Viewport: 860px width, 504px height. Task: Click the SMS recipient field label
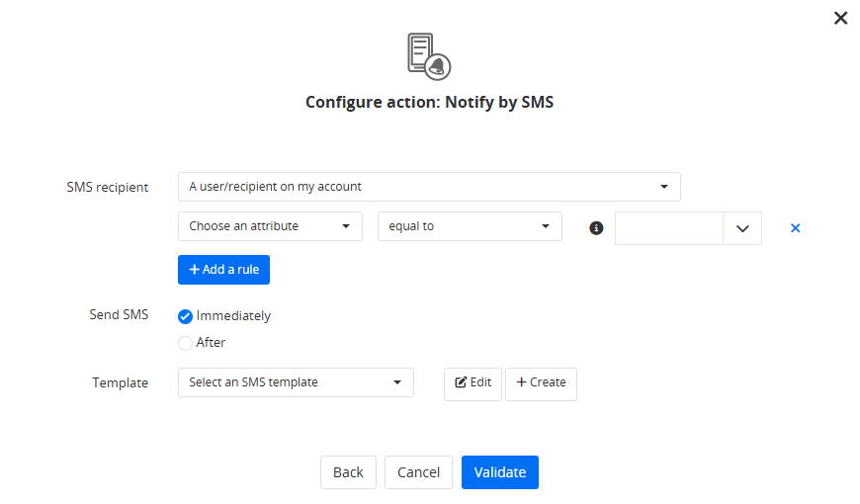coord(108,187)
